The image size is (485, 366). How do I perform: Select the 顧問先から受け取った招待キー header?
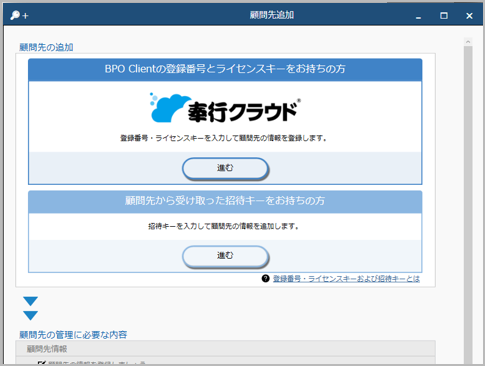click(225, 201)
